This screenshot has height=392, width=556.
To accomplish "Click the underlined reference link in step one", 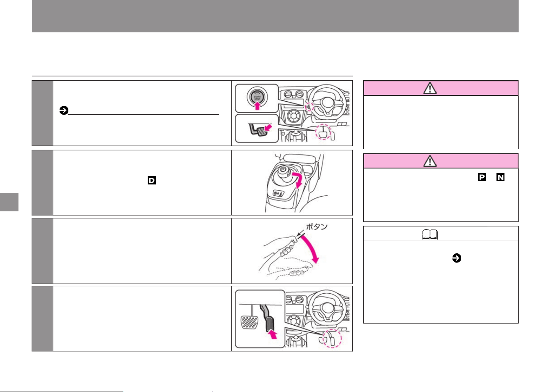I will coord(144,114).
